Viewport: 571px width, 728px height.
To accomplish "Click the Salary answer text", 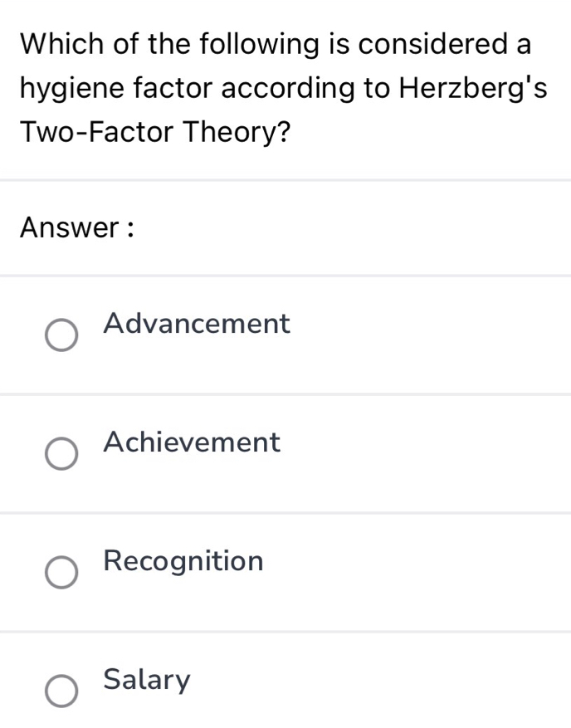I will [146, 681].
